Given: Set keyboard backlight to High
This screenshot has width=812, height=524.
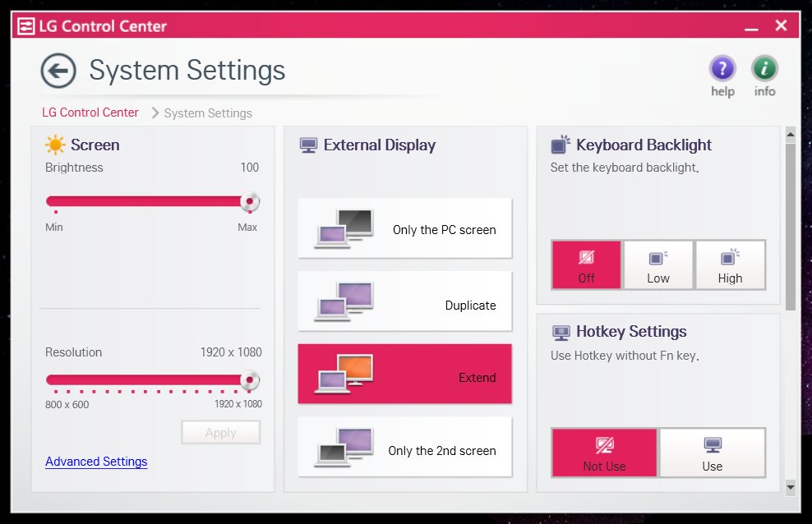Looking at the screenshot, I should click(x=730, y=264).
